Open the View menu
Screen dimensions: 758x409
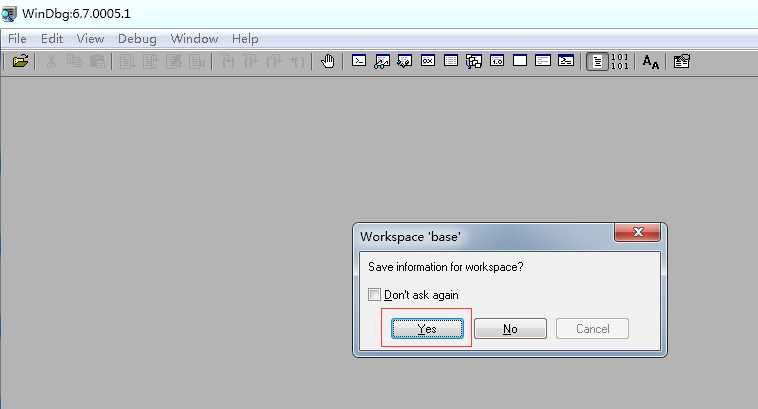90,39
